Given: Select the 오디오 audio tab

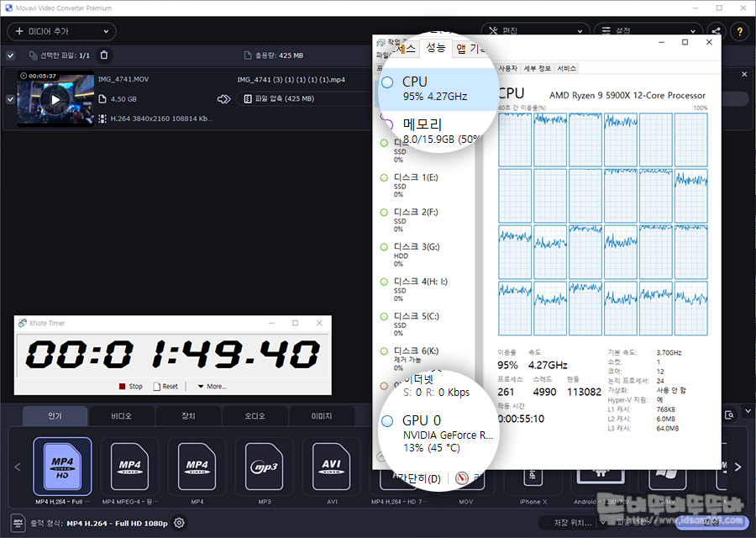Looking at the screenshot, I should 255,416.
